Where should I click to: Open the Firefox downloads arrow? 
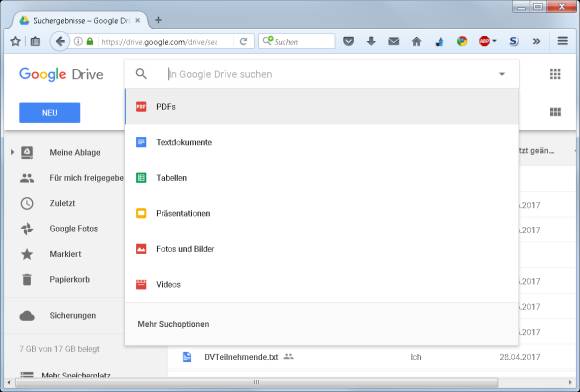371,41
